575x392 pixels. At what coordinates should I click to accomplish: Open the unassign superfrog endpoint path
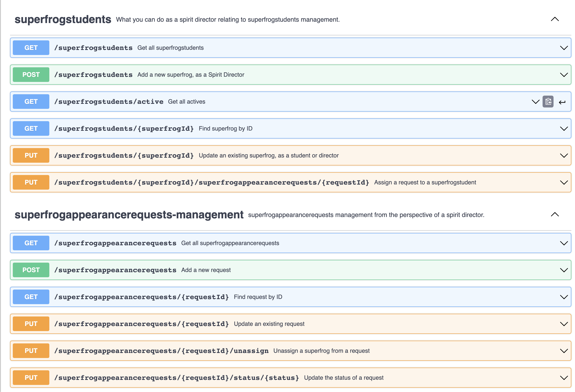(x=161, y=351)
